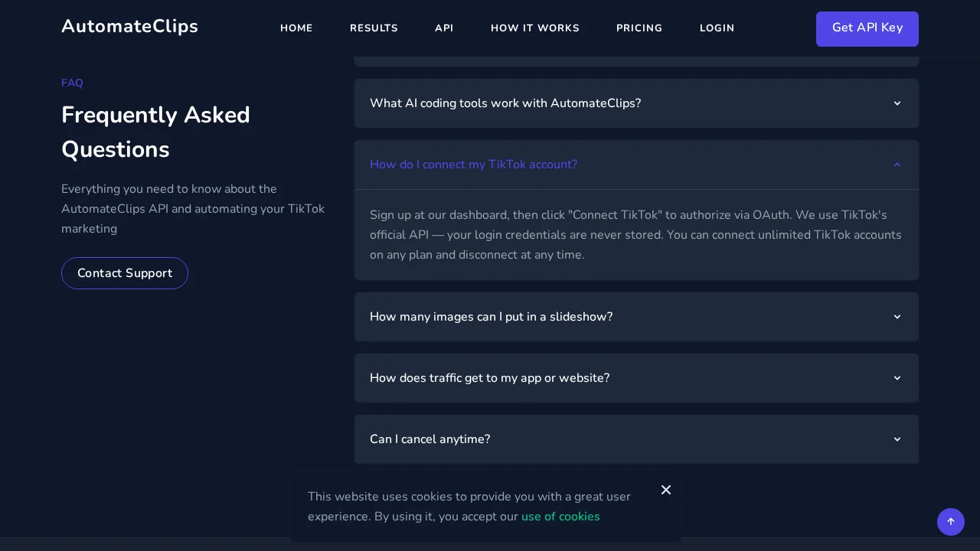
Task: Click the chevron on the traffic question
Action: pos(897,378)
